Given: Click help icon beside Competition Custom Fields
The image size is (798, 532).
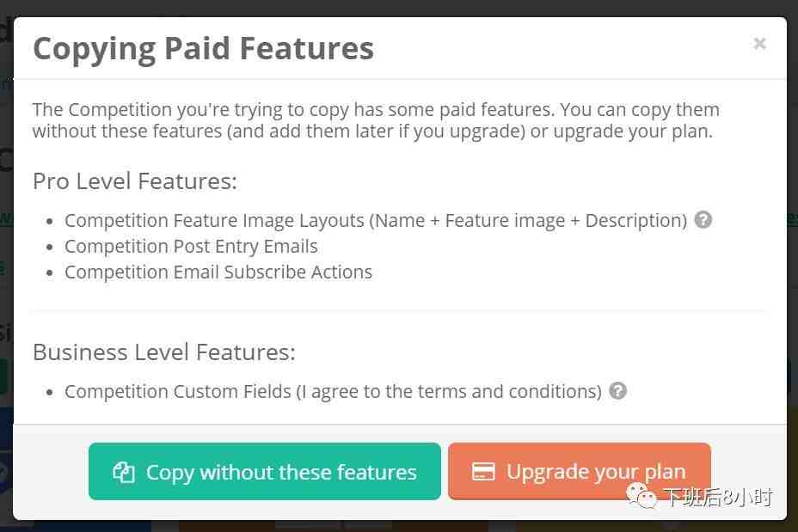Looking at the screenshot, I should click(617, 390).
